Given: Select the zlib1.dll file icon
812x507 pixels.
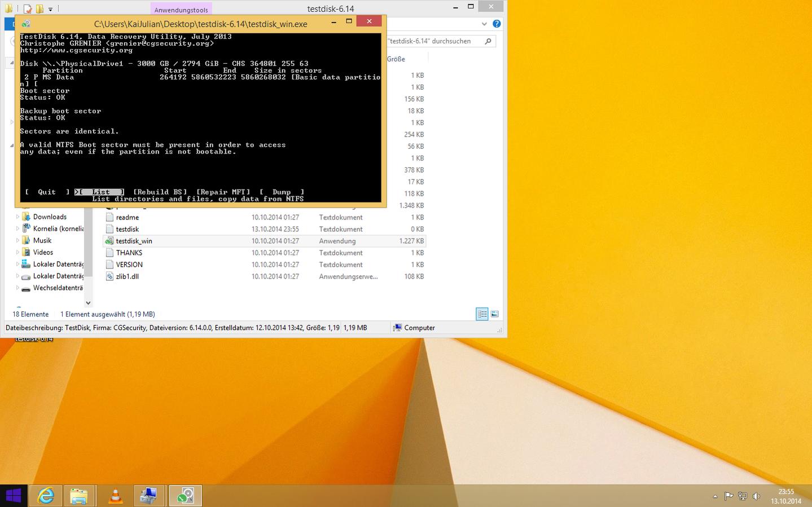Looking at the screenshot, I should 109,276.
